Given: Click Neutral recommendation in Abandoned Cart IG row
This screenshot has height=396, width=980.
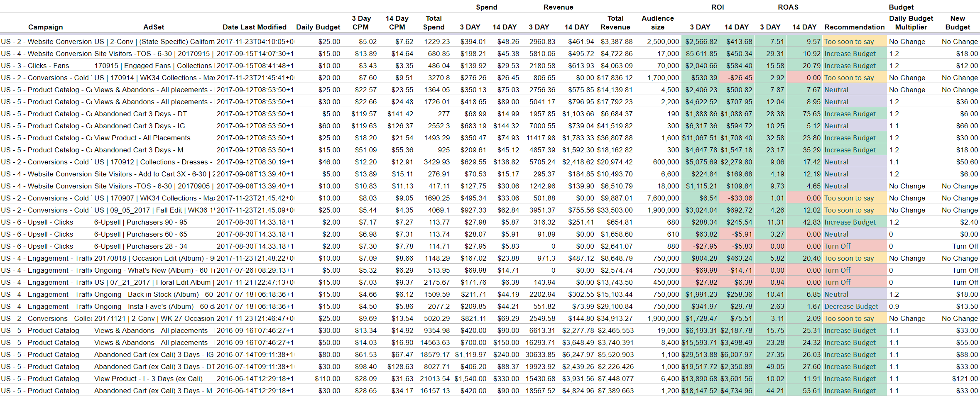Looking at the screenshot, I should point(855,126).
